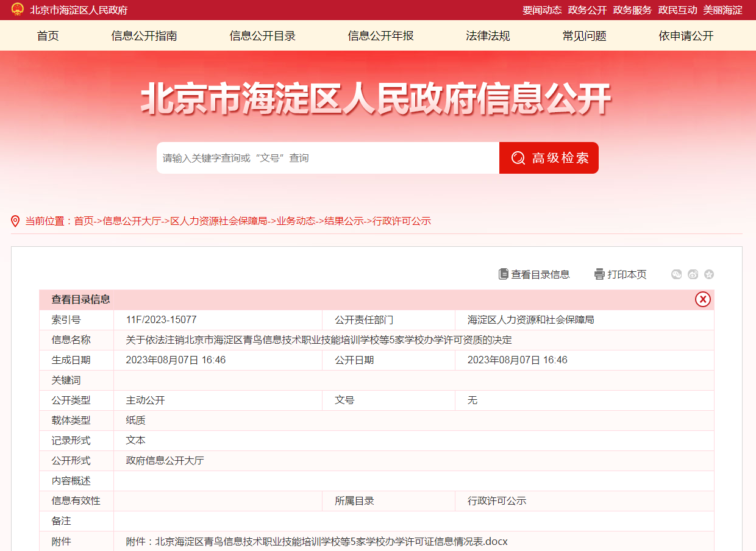Click 行政许可公示 in the breadcrumb

tap(402, 221)
